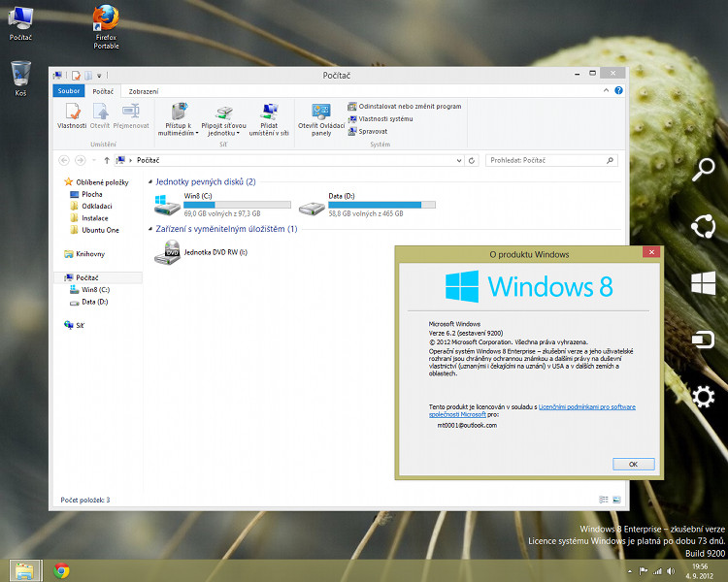Click File Explorer taskbar icon
Screen dimensions: 728x582
click(x=24, y=570)
